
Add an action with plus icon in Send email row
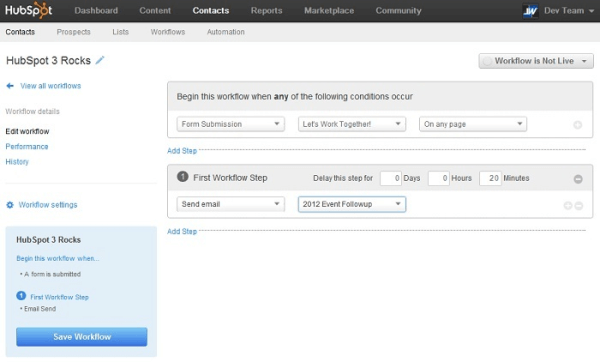pyautogui.click(x=568, y=205)
